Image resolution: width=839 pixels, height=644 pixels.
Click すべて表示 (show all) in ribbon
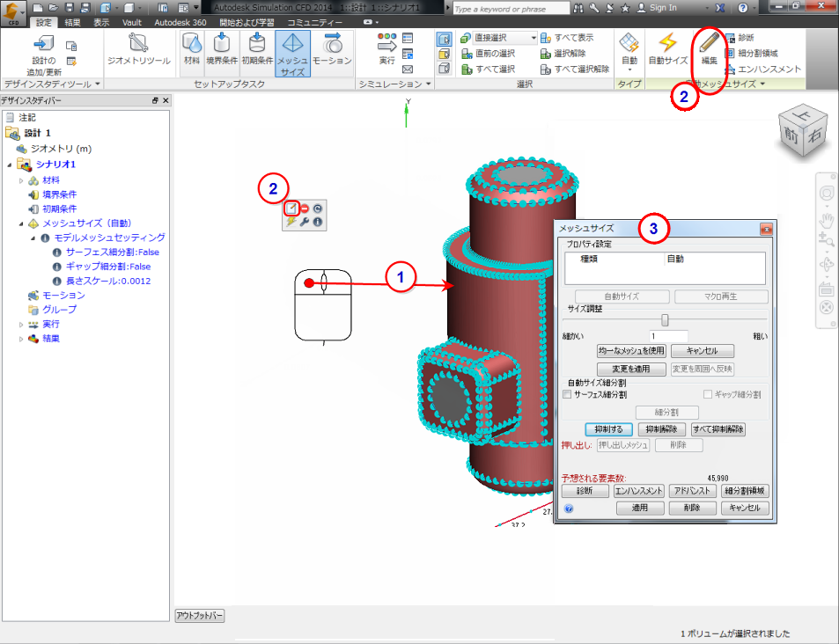(567, 38)
